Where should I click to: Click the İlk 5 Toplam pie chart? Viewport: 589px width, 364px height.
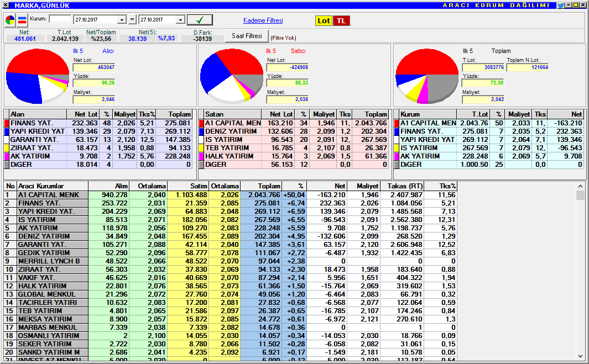(x=427, y=76)
